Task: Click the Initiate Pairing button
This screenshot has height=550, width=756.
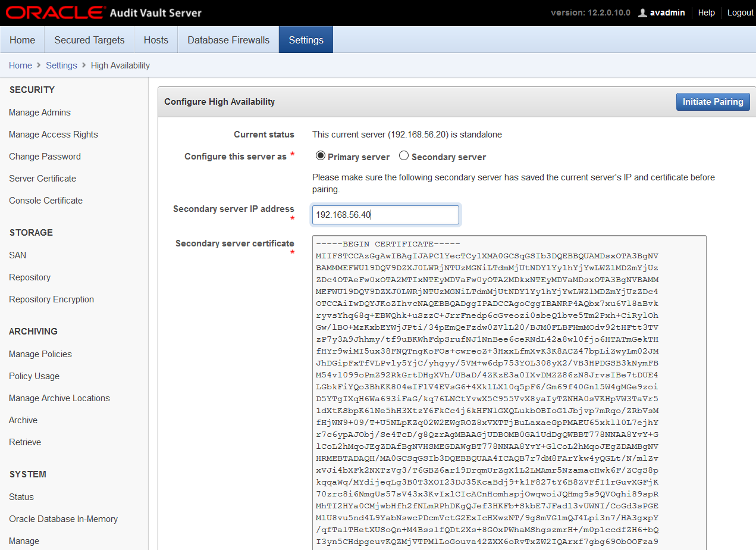Action: coord(713,102)
